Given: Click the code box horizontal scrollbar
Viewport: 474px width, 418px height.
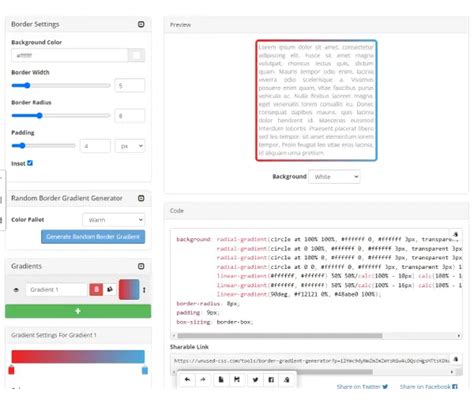Looking at the screenshot, I should tap(280, 336).
